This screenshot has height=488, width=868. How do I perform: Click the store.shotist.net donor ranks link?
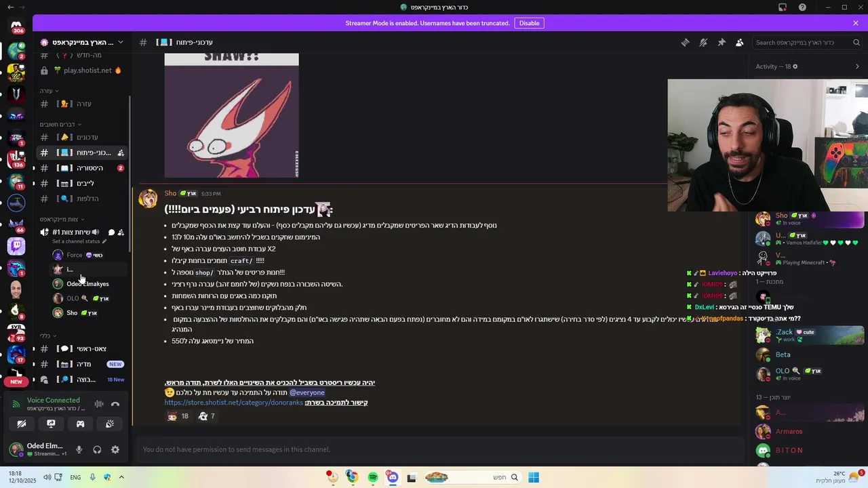[233, 403]
